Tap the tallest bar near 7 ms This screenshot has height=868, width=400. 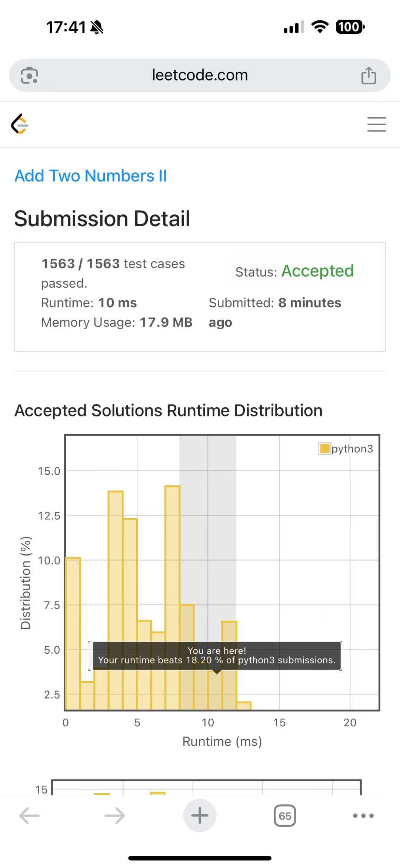[x=173, y=598]
